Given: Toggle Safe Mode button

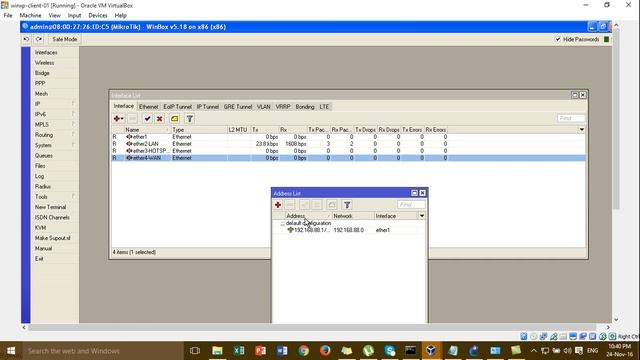Looking at the screenshot, I should [x=64, y=39].
